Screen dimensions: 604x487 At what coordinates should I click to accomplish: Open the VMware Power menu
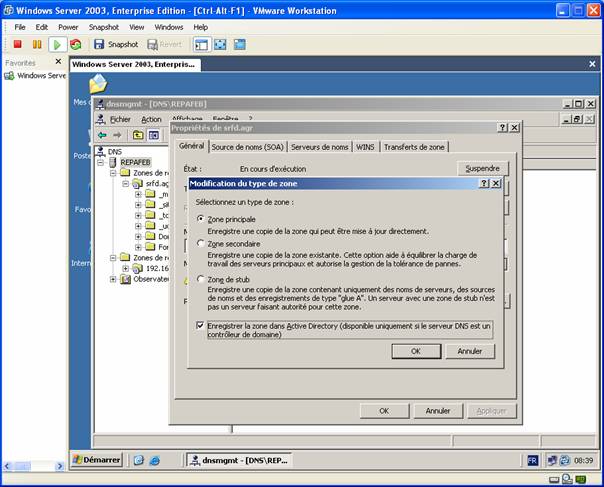68,27
